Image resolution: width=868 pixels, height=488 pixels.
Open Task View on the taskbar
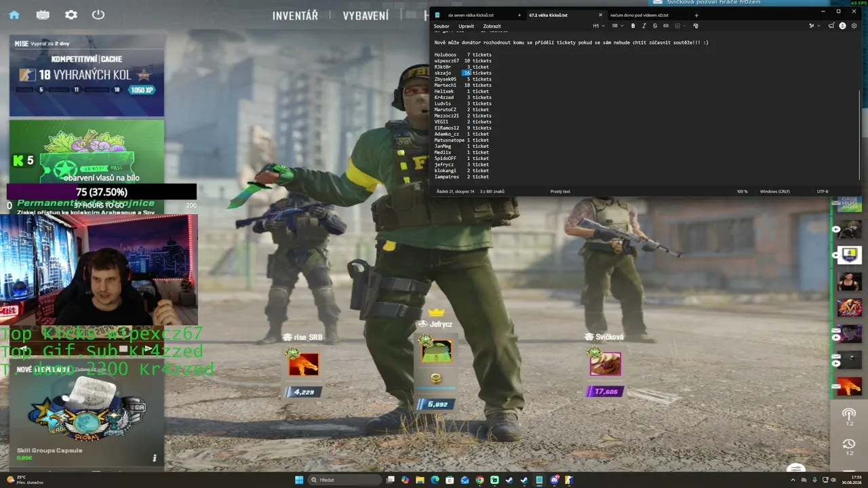(x=390, y=480)
